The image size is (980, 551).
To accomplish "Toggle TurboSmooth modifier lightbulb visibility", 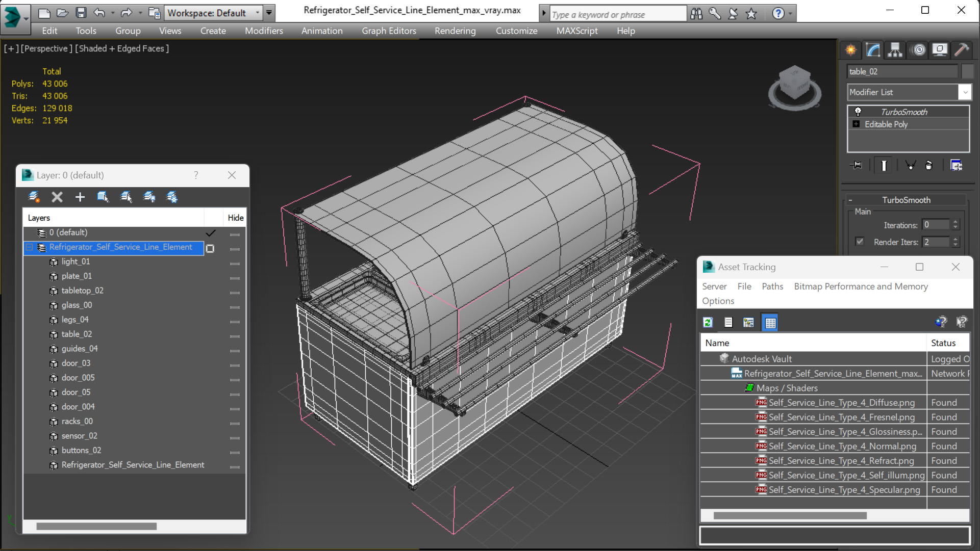I will click(858, 112).
